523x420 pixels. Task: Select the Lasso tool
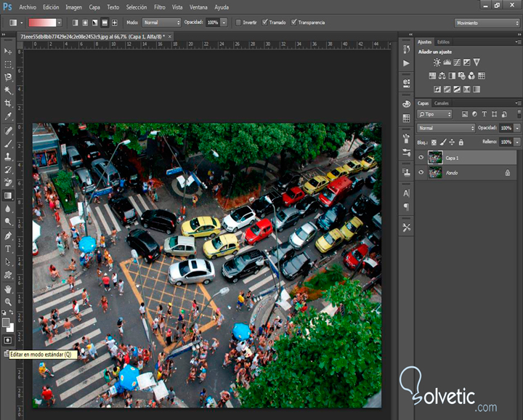point(8,77)
